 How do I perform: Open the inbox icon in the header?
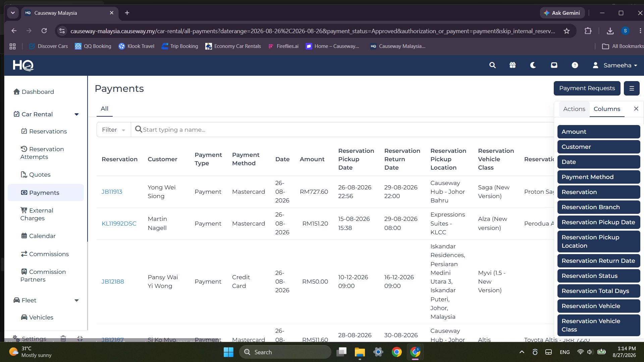click(554, 65)
